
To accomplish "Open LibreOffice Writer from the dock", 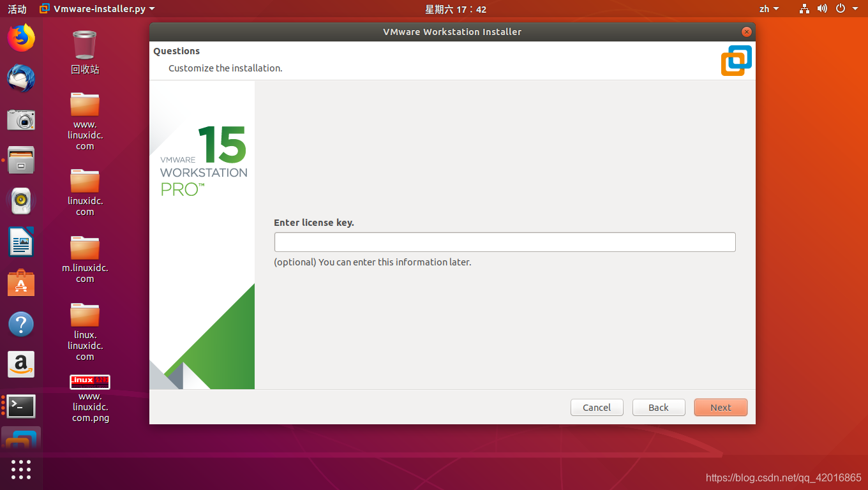I will (21, 242).
